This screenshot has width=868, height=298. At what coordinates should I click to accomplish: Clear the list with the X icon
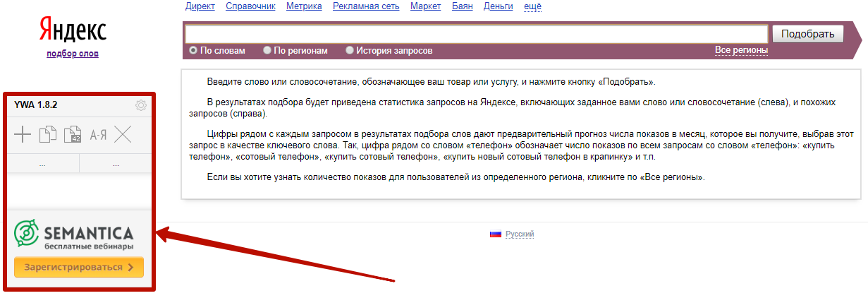(123, 134)
